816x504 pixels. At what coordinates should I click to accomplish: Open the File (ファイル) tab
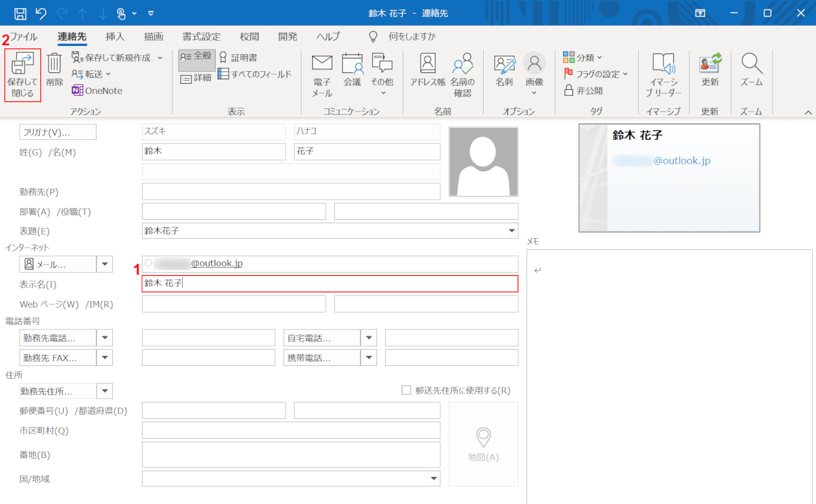click(23, 37)
